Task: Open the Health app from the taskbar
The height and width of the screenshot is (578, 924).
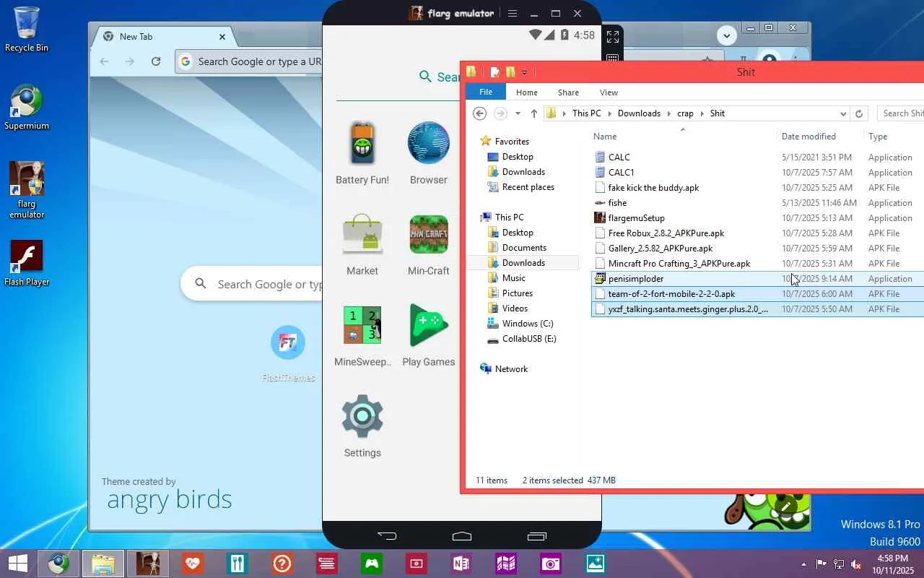Action: [x=192, y=564]
